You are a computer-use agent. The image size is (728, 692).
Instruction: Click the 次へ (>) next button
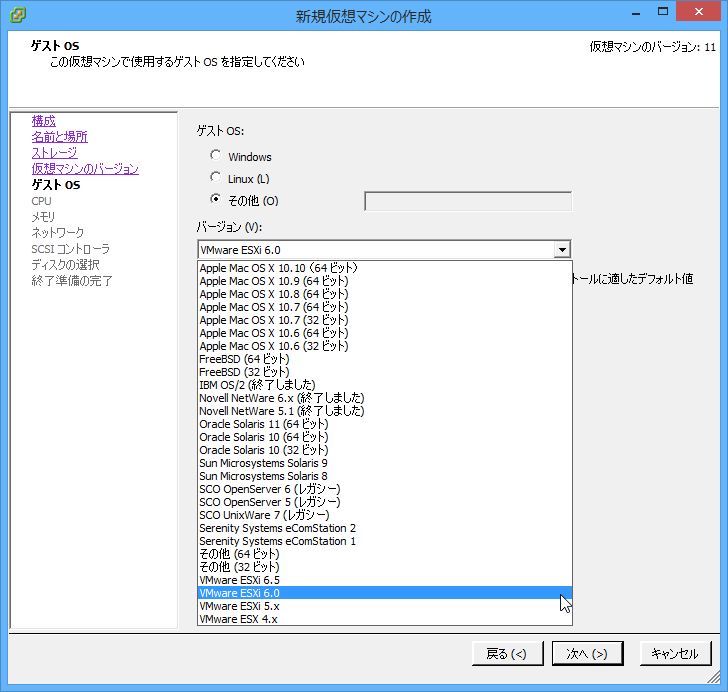pyautogui.click(x=587, y=653)
